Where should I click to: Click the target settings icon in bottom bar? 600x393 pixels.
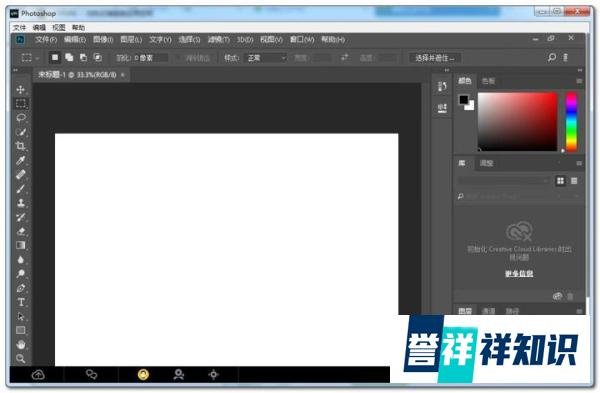(x=214, y=374)
